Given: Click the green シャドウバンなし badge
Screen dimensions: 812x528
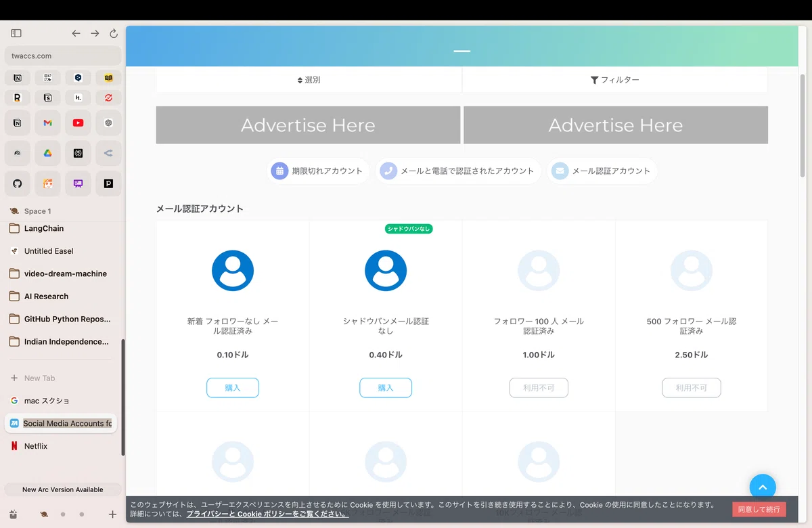Looking at the screenshot, I should coord(409,229).
